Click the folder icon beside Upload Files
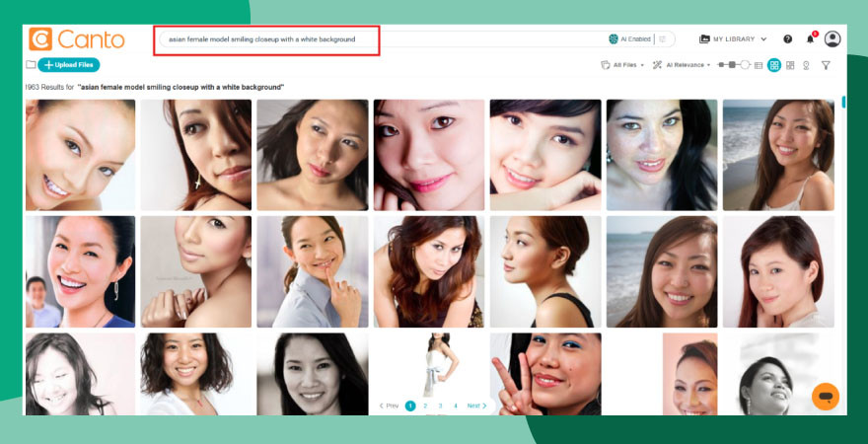This screenshot has width=868, height=444. point(31,65)
